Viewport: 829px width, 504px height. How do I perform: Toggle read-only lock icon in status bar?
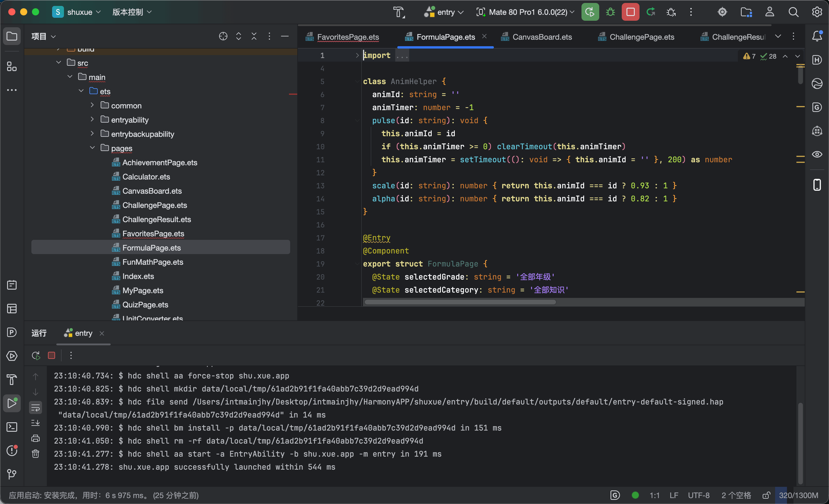pyautogui.click(x=766, y=495)
